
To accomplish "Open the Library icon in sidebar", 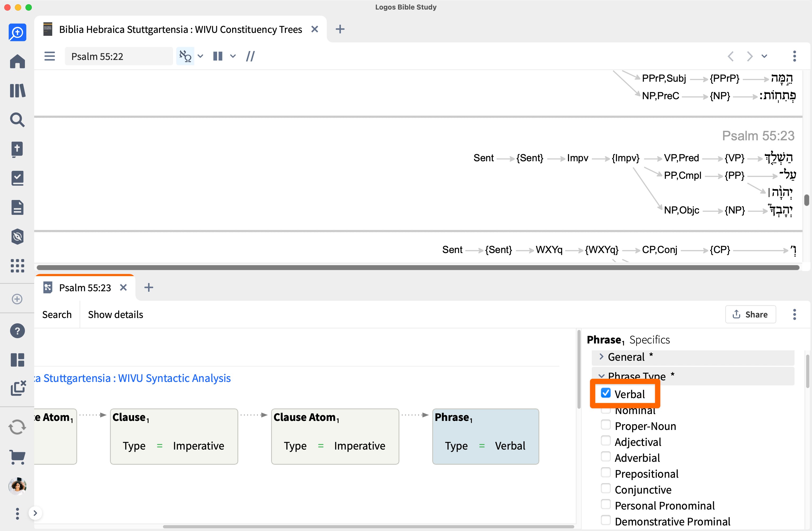I will click(x=17, y=91).
